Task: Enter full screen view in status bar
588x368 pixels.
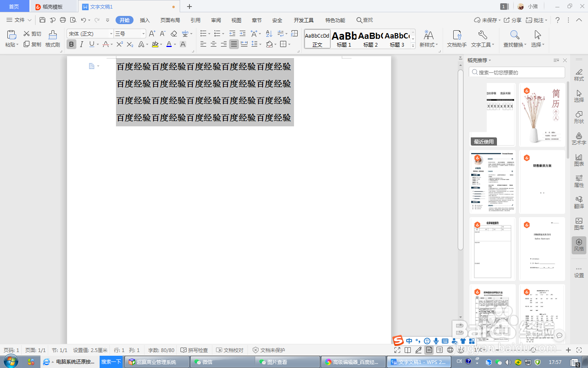Action: point(397,350)
